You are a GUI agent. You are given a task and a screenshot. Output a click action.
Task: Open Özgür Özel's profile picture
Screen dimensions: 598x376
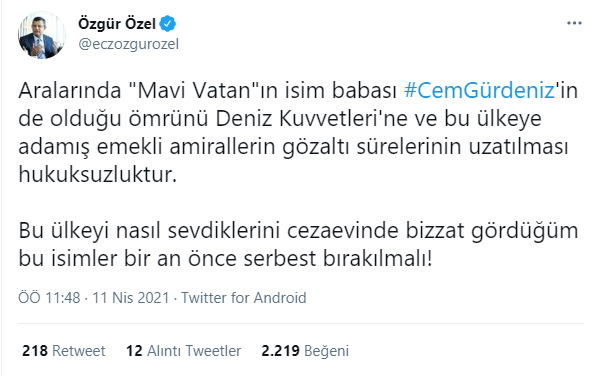click(x=41, y=35)
